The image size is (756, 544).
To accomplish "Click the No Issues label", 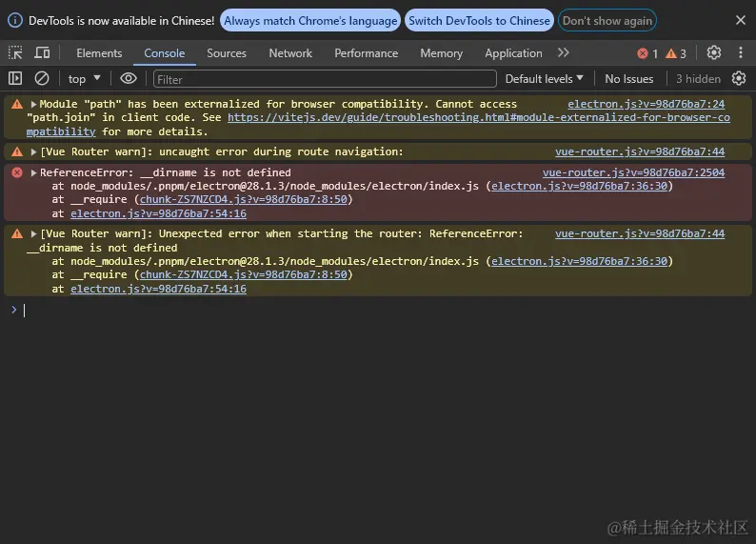I will tap(629, 79).
